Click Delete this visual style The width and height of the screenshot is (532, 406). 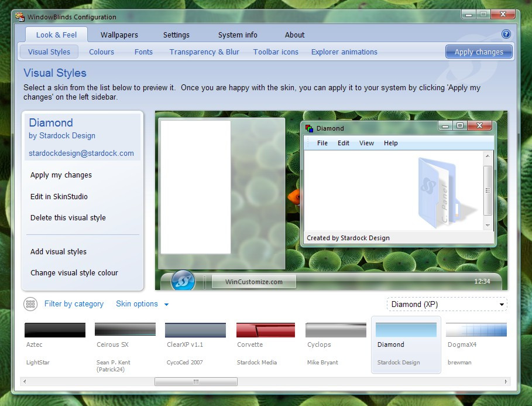pyautogui.click(x=68, y=217)
